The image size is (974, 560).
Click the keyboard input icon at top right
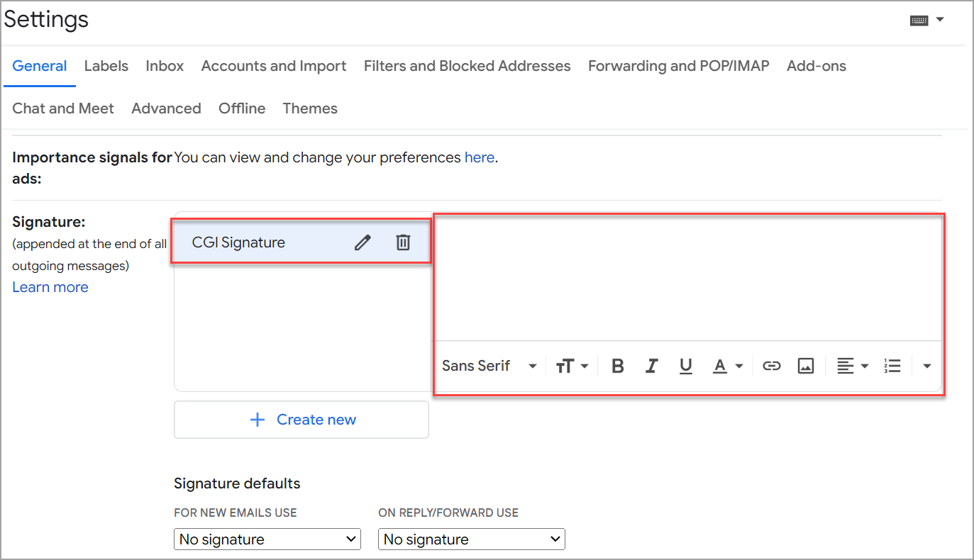click(921, 21)
